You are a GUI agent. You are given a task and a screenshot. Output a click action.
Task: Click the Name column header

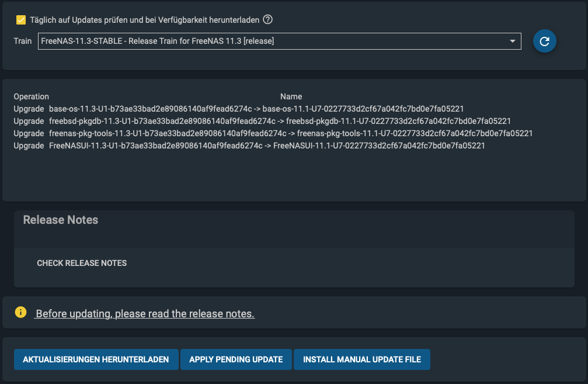tap(291, 96)
